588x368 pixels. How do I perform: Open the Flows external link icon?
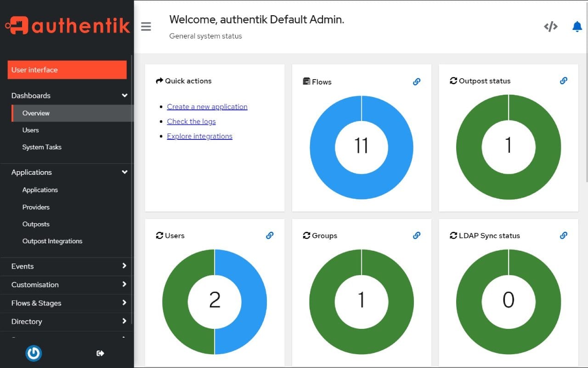click(417, 81)
